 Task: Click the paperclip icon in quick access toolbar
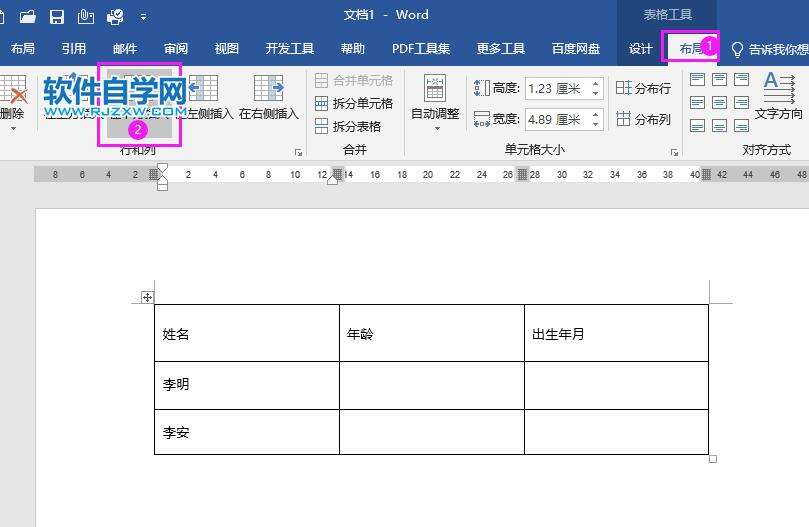click(86, 17)
